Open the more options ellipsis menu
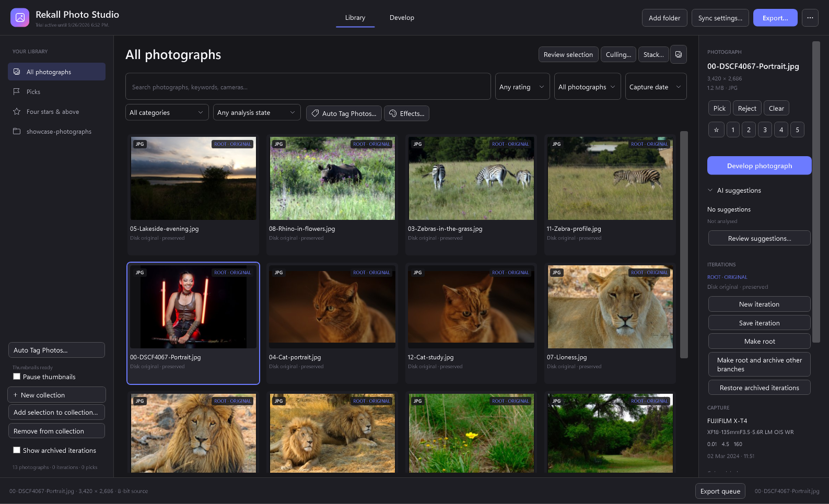The width and height of the screenshot is (829, 504). [x=810, y=18]
